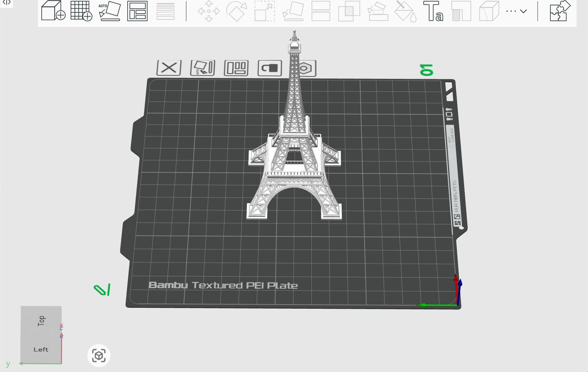Toggle the sidebar collapse arrows
588x372 pixels.
point(6,3)
